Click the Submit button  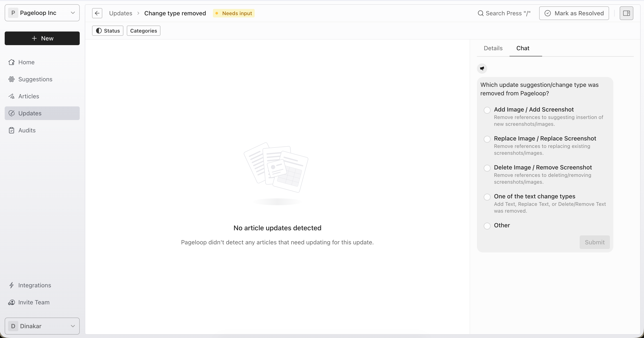(595, 242)
